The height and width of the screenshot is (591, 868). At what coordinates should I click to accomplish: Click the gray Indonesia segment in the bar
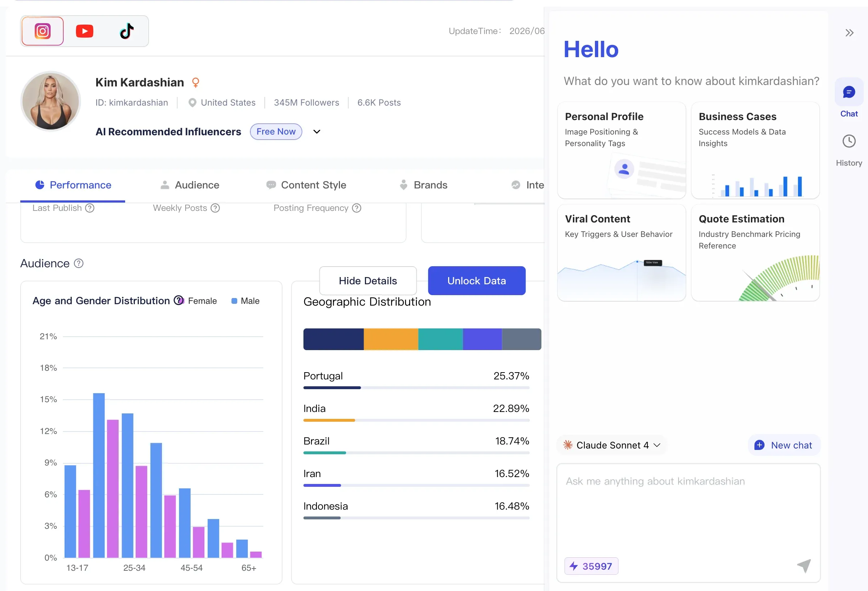(x=522, y=339)
